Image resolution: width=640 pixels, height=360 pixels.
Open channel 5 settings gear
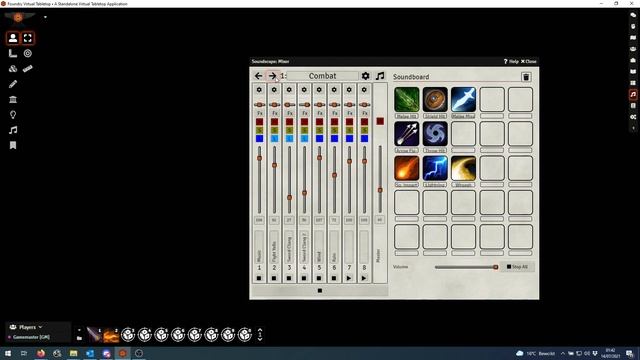(319, 90)
